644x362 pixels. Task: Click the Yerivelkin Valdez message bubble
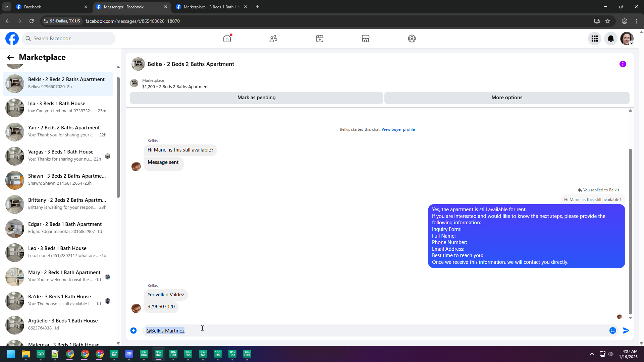(x=166, y=295)
